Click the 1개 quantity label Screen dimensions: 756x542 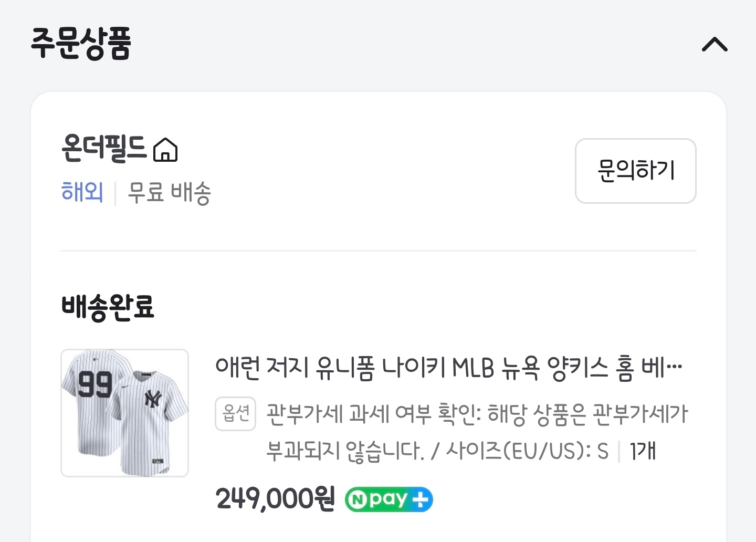pos(643,451)
